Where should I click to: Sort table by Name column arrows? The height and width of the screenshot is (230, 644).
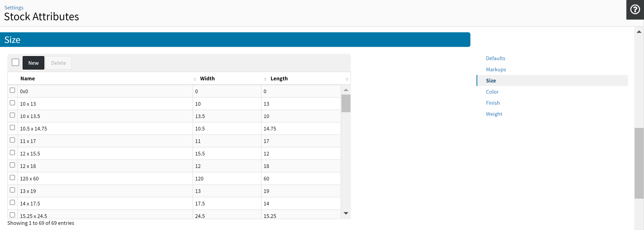tap(195, 79)
